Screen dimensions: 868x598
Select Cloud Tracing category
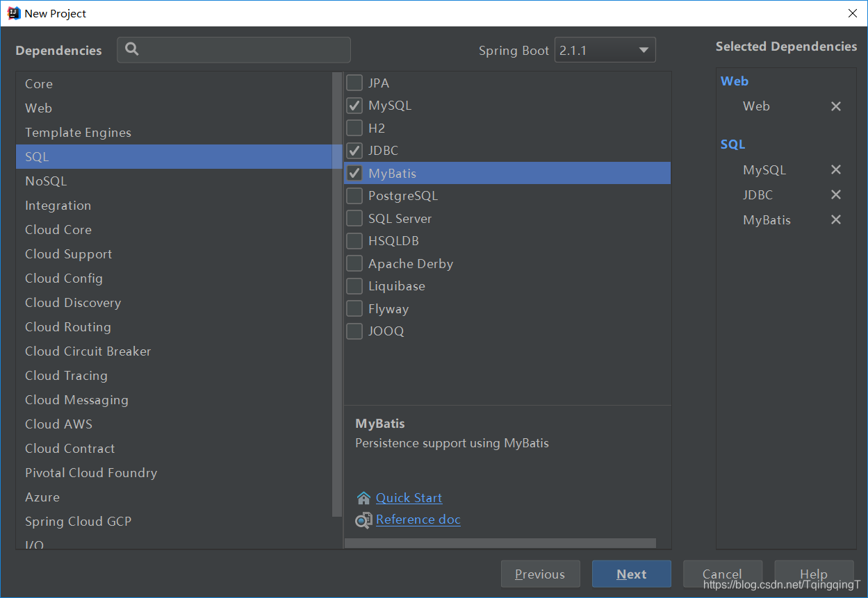[174, 376]
